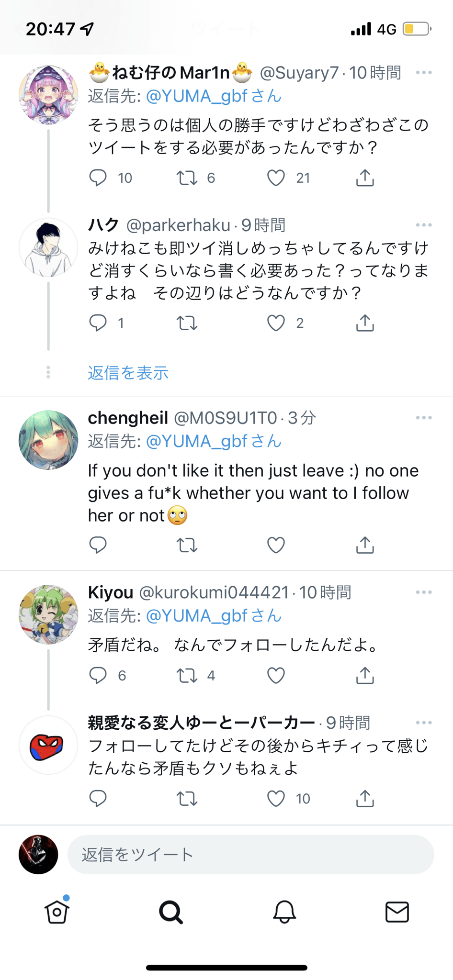Open chengheil's profile avatar
This screenshot has height=980, width=453.
tap(48, 440)
